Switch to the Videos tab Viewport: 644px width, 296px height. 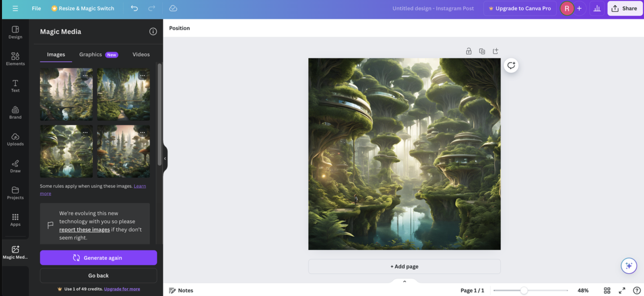point(141,54)
